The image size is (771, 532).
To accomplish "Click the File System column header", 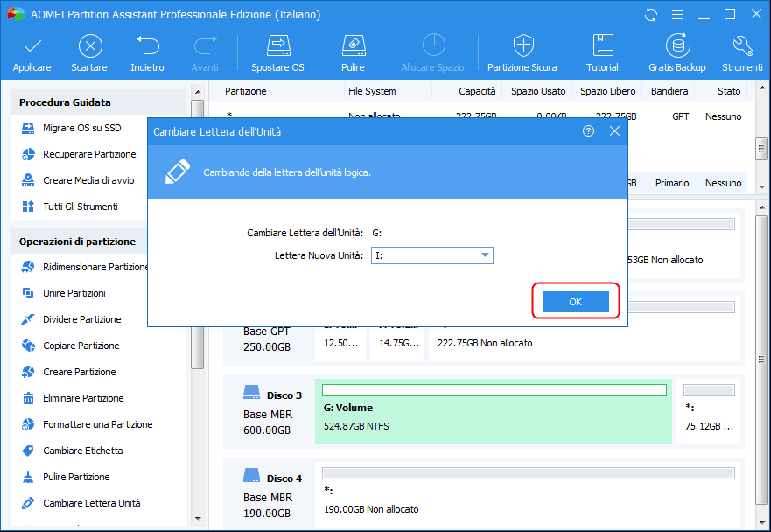I will point(372,91).
